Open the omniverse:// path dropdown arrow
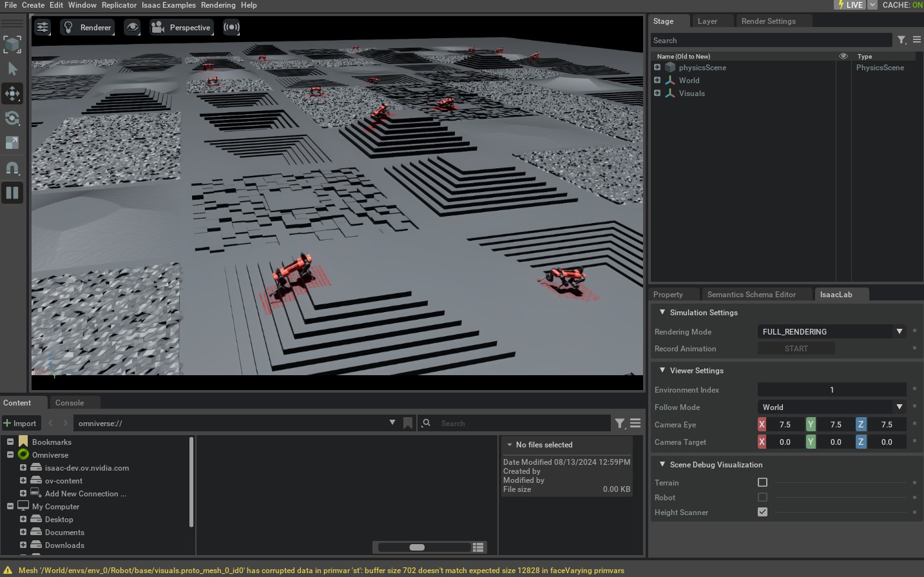The width and height of the screenshot is (924, 577). point(392,422)
